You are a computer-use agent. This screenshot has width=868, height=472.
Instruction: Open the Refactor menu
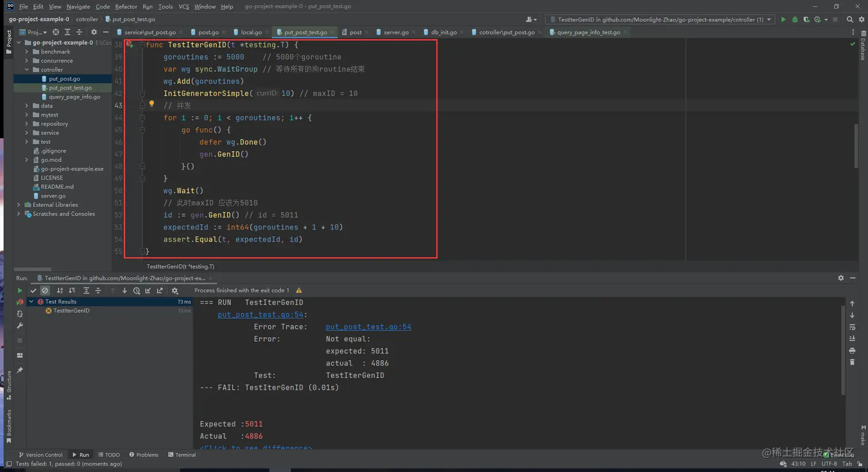(126, 6)
